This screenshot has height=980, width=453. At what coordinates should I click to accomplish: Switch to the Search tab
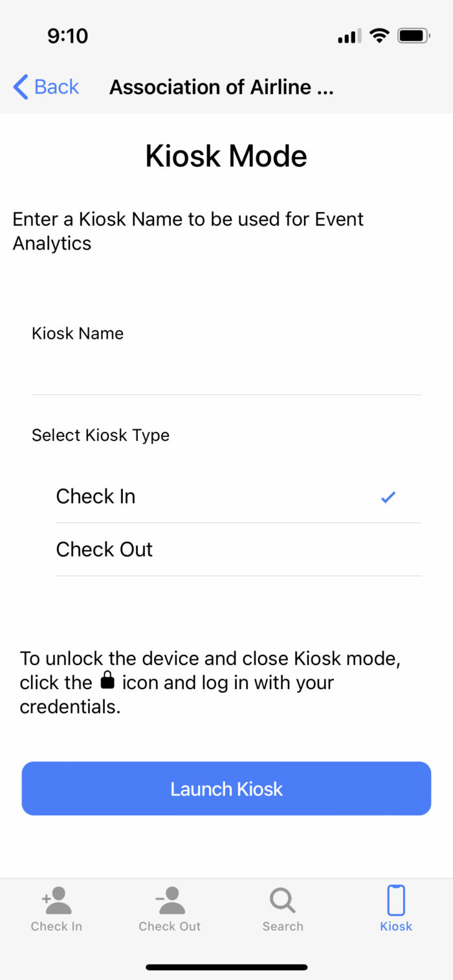click(283, 908)
